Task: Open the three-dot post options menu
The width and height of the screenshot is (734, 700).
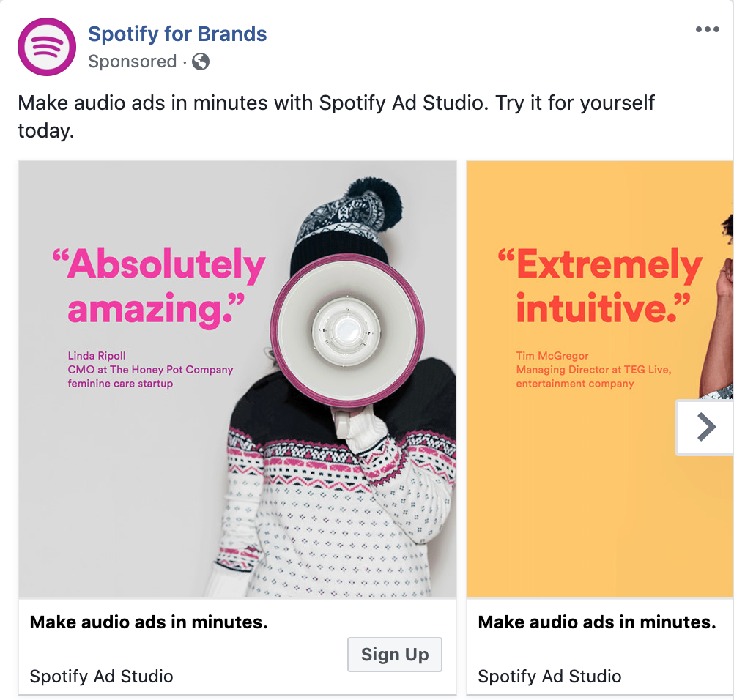Action: pyautogui.click(x=707, y=29)
